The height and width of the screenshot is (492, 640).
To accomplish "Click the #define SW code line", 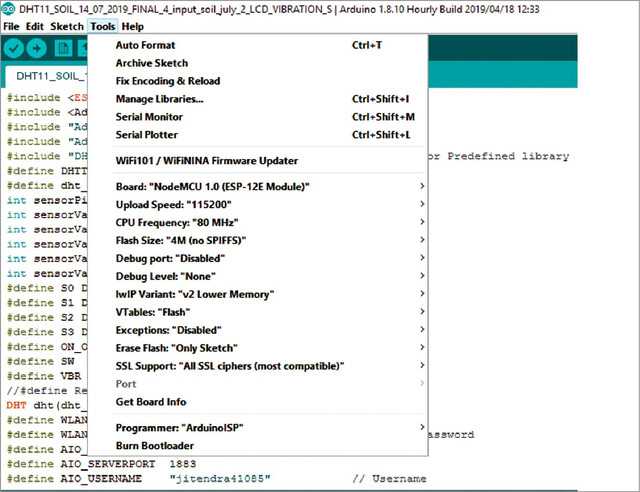I will [41, 361].
